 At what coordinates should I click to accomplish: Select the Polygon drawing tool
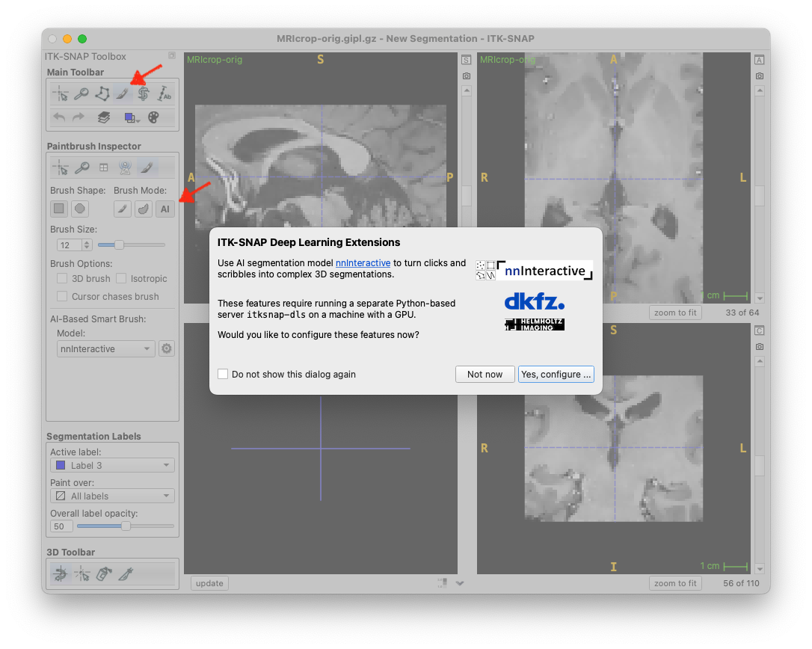point(102,93)
